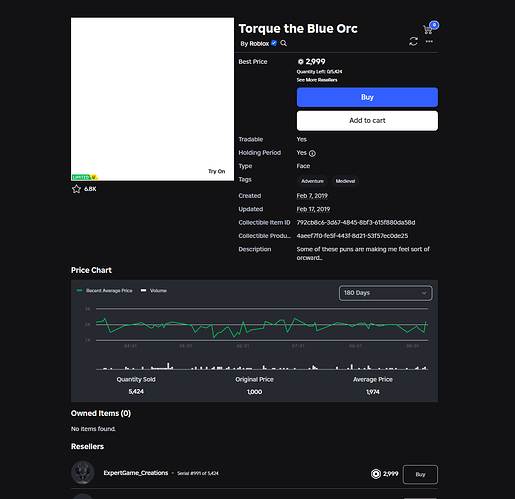
Task: Buy from ExpertGame_Creations for 2,999
Action: pos(420,474)
